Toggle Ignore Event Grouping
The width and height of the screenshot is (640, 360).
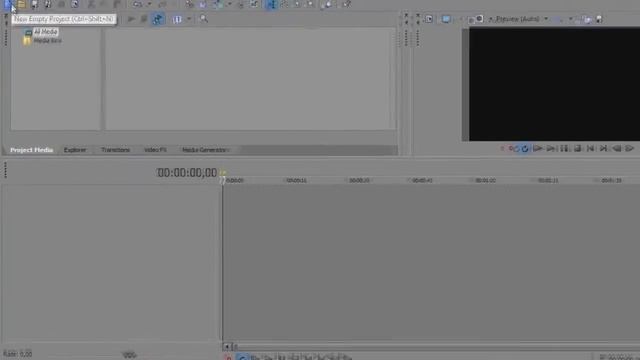[254, 4]
